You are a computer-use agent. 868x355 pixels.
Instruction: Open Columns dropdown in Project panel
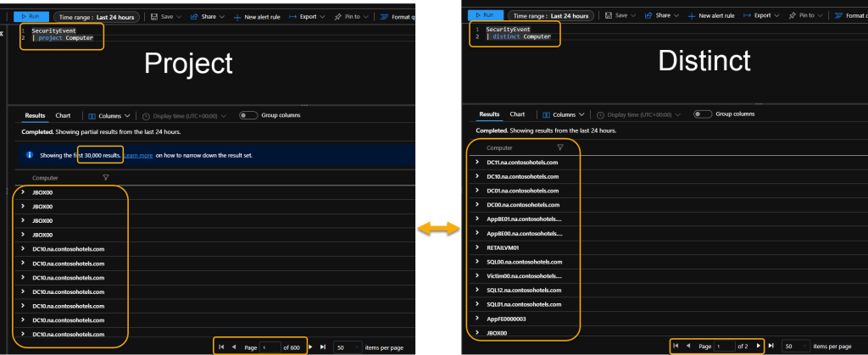[109, 116]
